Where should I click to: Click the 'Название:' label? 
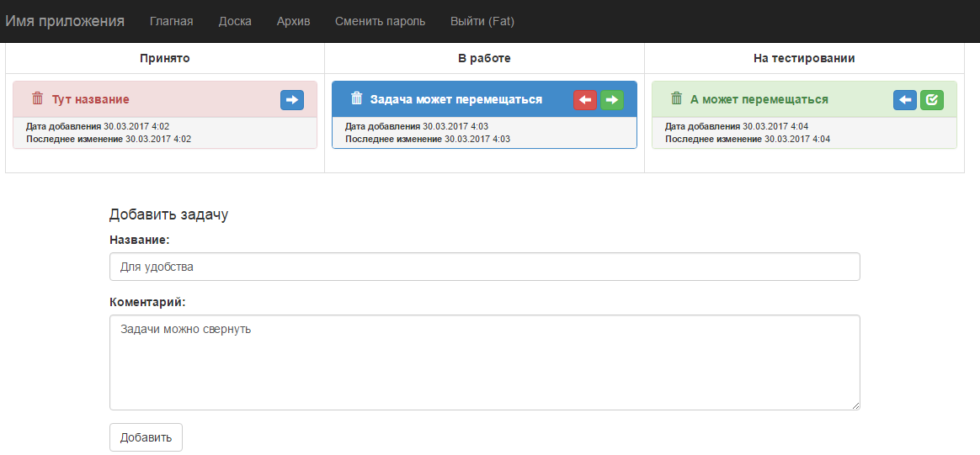[x=140, y=240]
